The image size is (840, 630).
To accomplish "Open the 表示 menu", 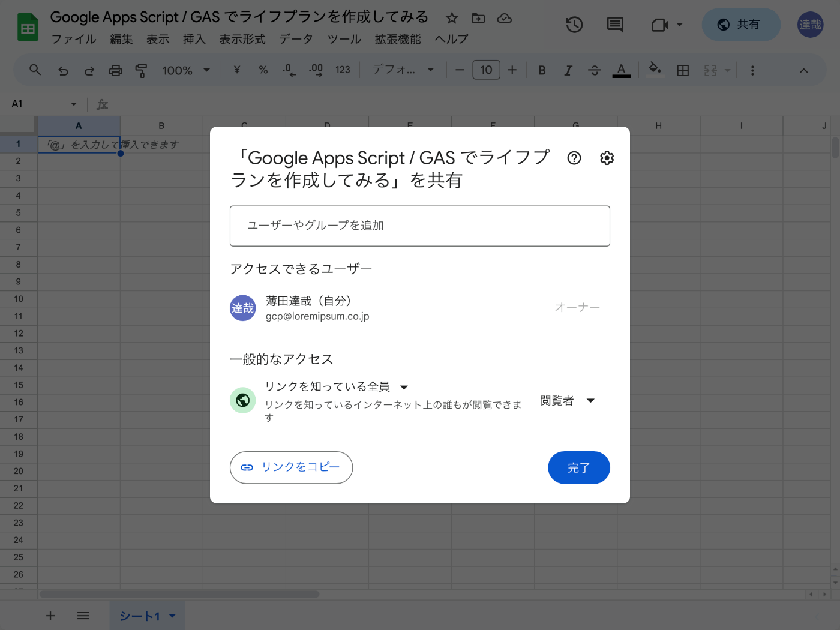I will 158,40.
